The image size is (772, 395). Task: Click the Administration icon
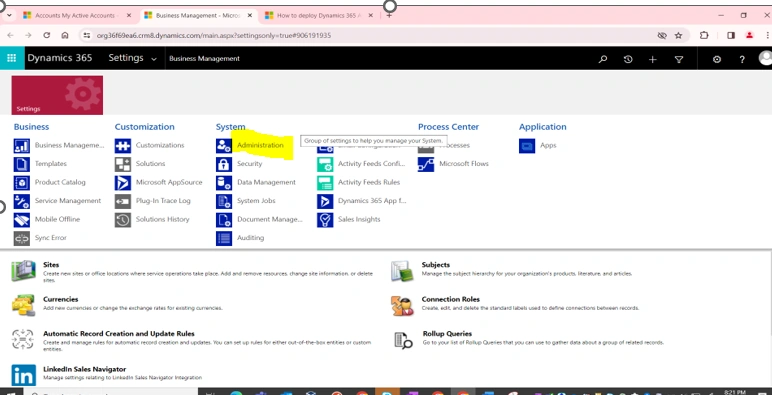[224, 146]
